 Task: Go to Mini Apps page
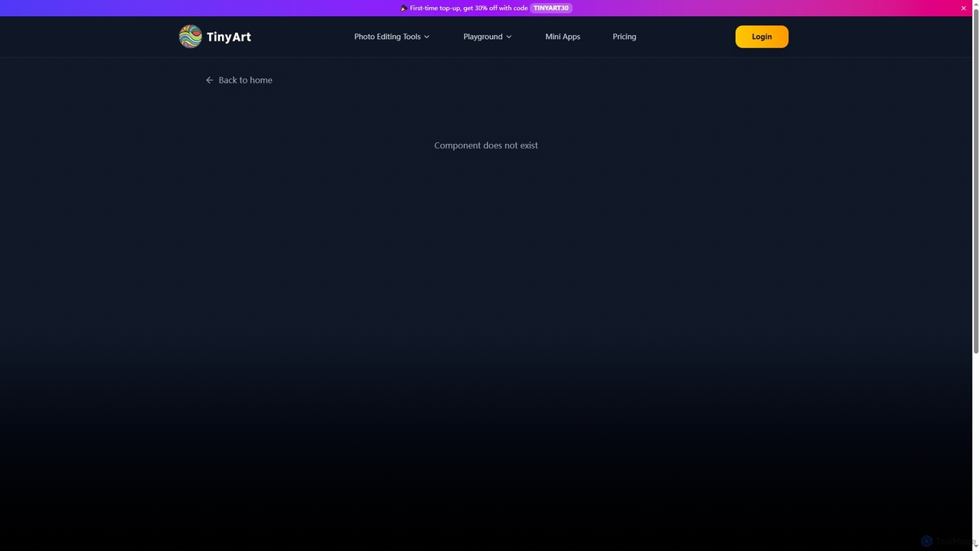[563, 37]
